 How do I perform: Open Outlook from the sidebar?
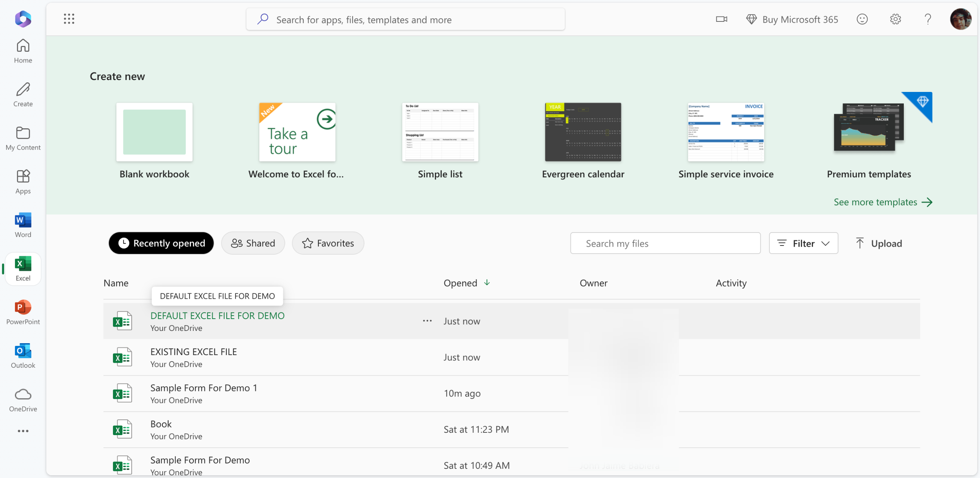23,356
